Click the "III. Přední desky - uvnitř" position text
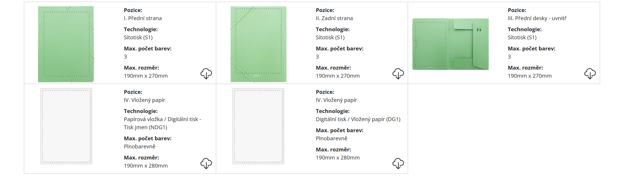The height and width of the screenshot is (181, 644). [x=537, y=18]
